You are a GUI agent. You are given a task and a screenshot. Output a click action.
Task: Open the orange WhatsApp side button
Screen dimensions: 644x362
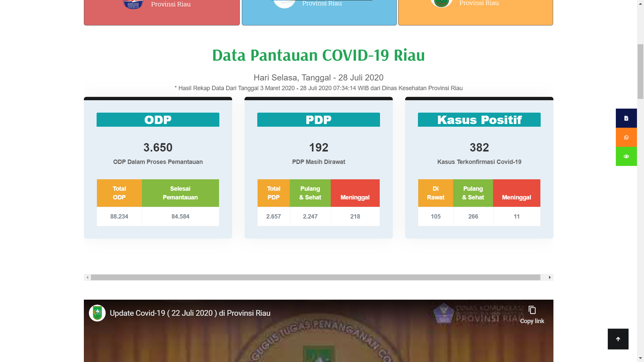[626, 137]
